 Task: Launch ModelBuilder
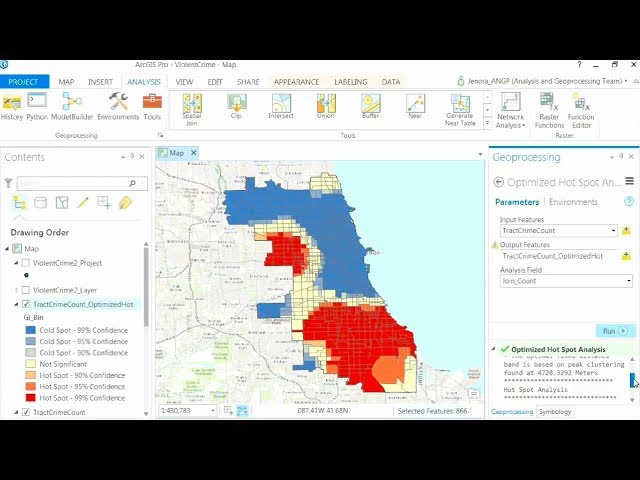(72, 106)
